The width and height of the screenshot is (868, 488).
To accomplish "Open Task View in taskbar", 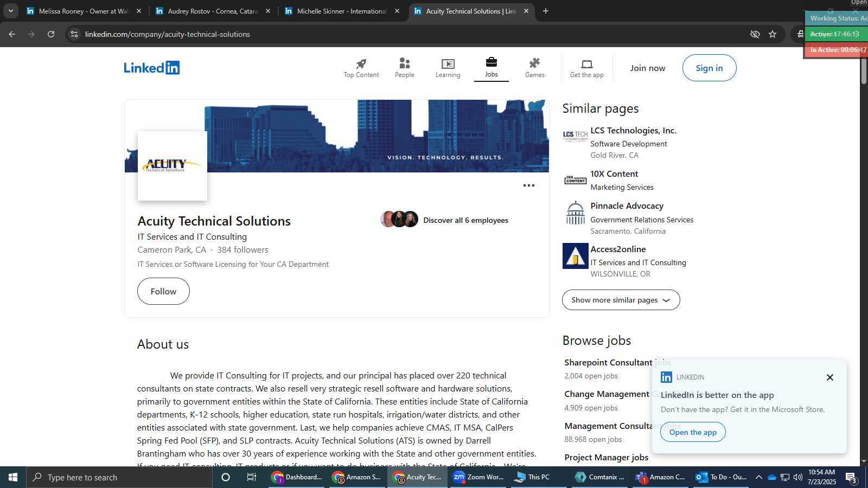I will [x=252, y=477].
